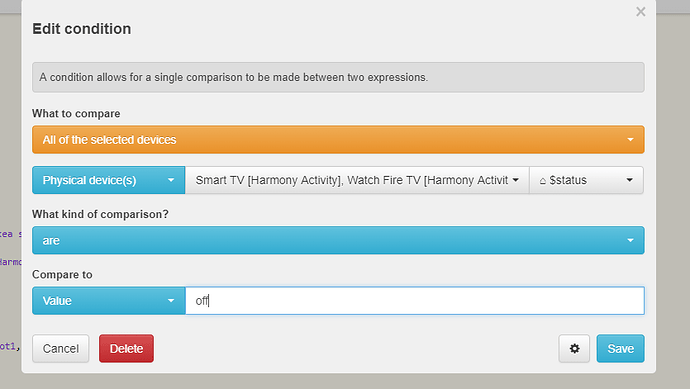690x389 pixels.
Task: Click the Save button
Action: 620,349
